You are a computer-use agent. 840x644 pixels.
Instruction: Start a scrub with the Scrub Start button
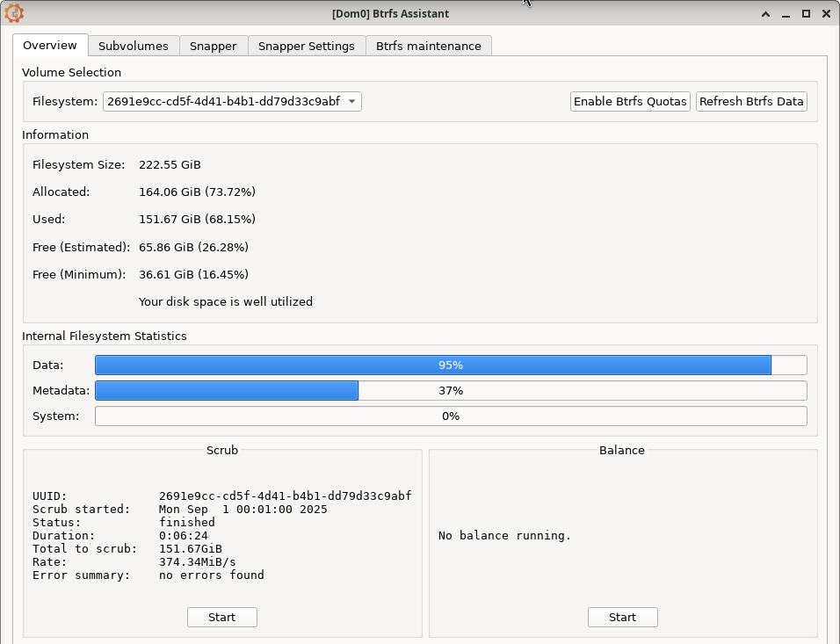pos(221,617)
